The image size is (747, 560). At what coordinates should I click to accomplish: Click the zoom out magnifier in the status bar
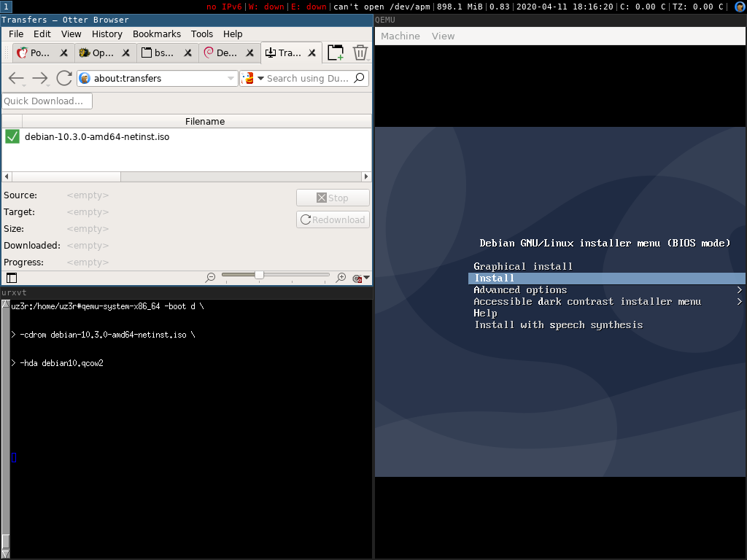[210, 278]
